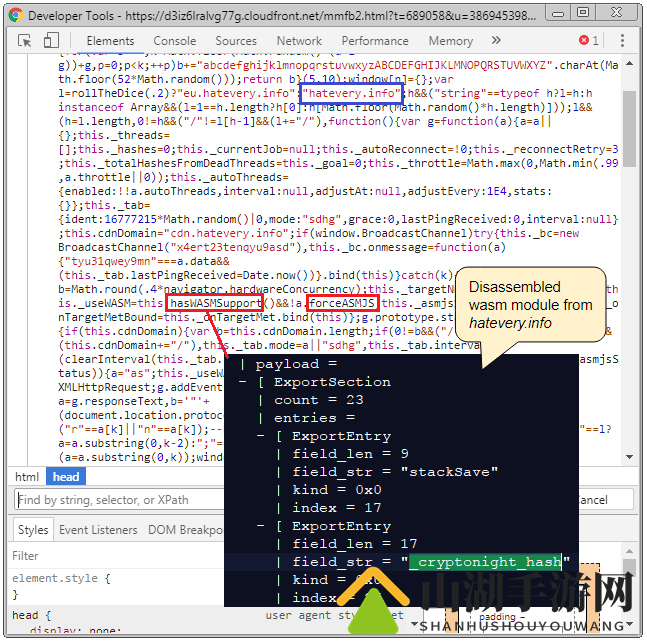Minimize the Developer Tools window
Viewport: 647px width, 641px height.
tap(558, 13)
